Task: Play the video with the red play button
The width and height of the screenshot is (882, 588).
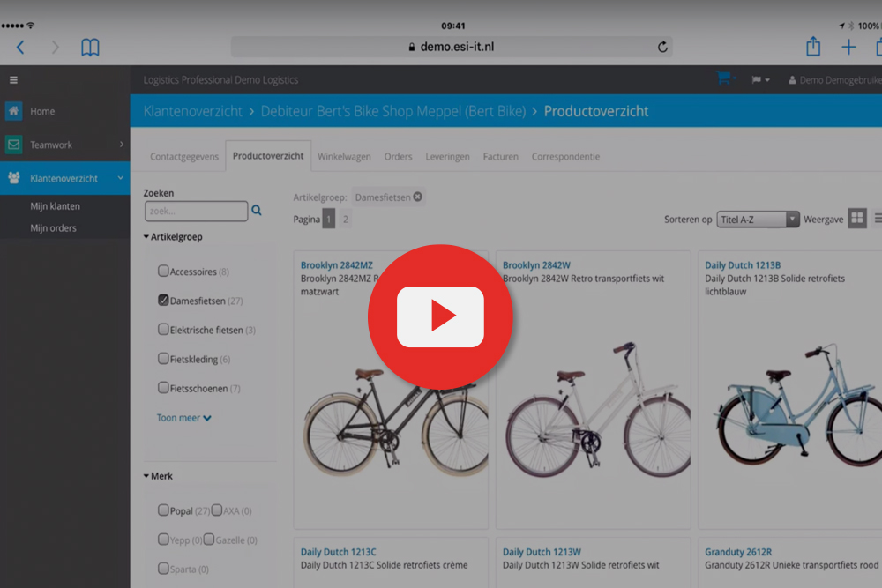Action: click(x=440, y=317)
